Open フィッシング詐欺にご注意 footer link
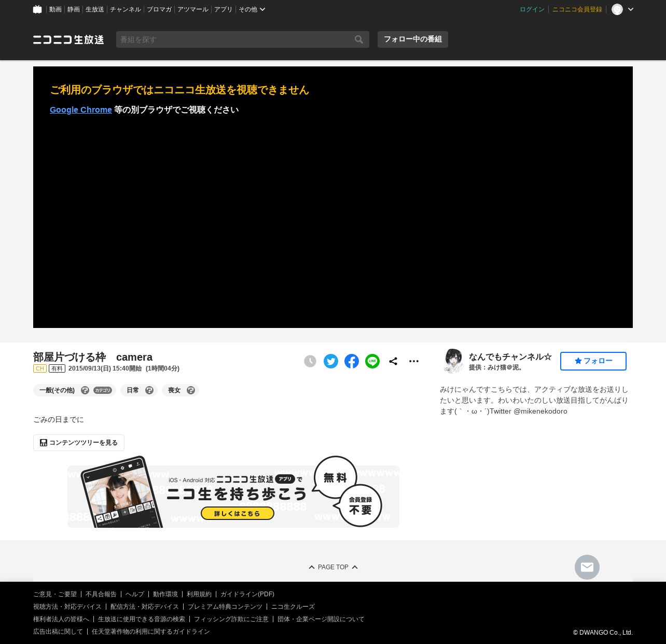666x644 pixels. tap(231, 619)
